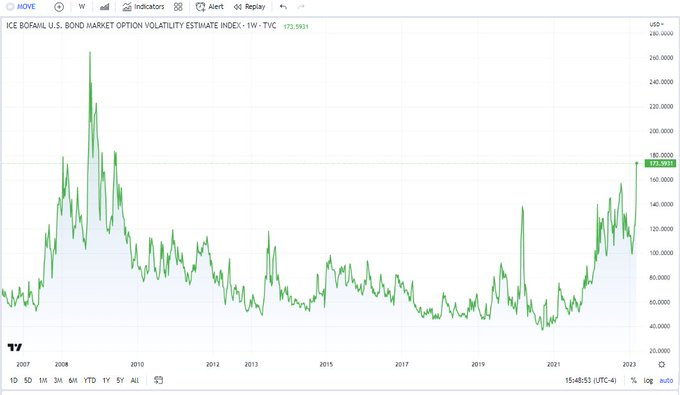Click the 2008 label on time axis
Image resolution: width=680 pixels, height=395 pixels.
click(x=62, y=364)
